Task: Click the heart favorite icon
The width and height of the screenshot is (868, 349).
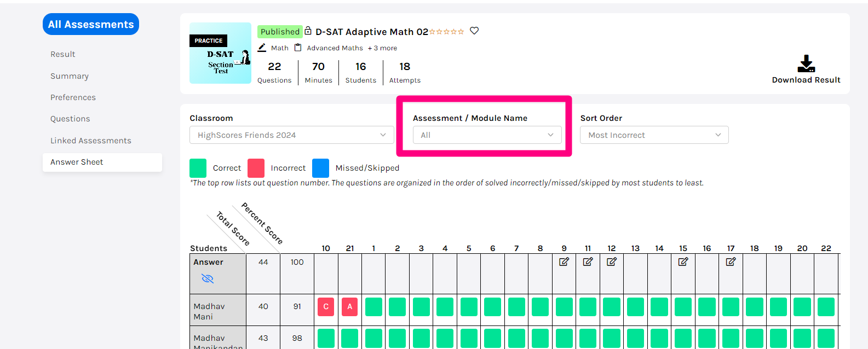Action: [x=474, y=31]
